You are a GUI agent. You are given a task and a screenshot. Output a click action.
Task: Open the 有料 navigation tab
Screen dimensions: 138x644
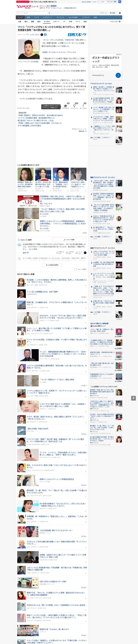coord(95,17)
